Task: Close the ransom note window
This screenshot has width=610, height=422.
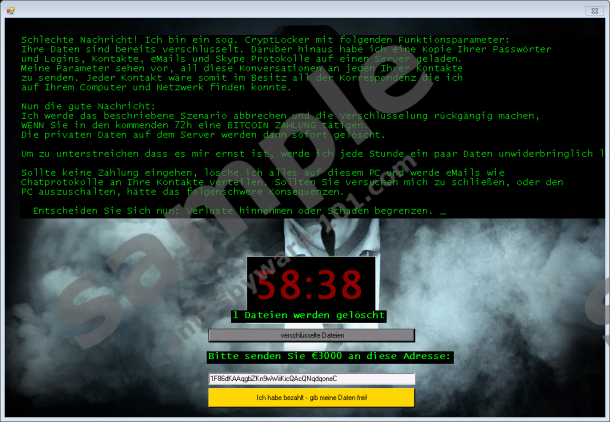Action: point(595,10)
